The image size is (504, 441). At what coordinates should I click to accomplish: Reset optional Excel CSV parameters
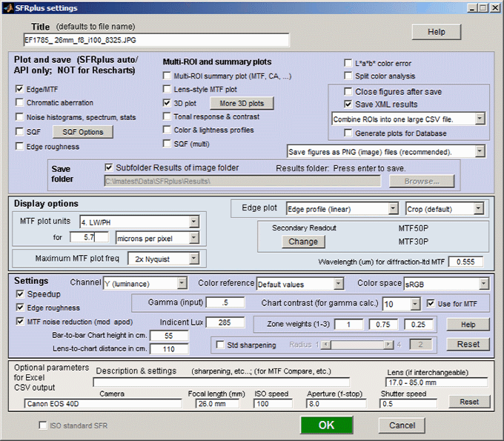469,402
